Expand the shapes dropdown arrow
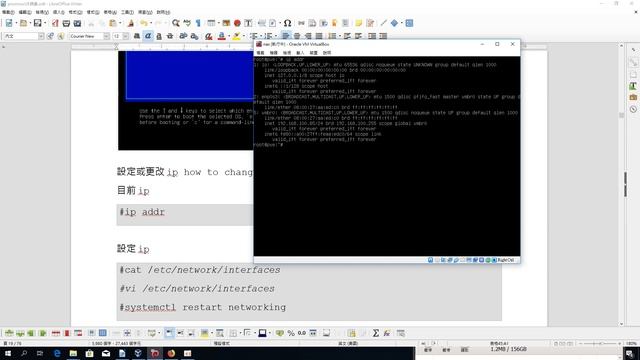This screenshot has width=640, height=360. pos(401,23)
